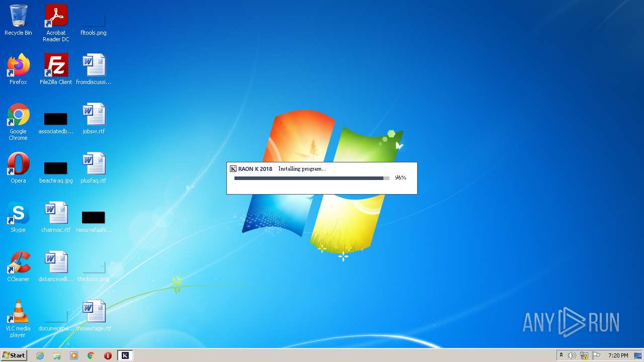This screenshot has width=644, height=362.
Task: Open the clock showing 7:20 PM
Action: click(618, 355)
